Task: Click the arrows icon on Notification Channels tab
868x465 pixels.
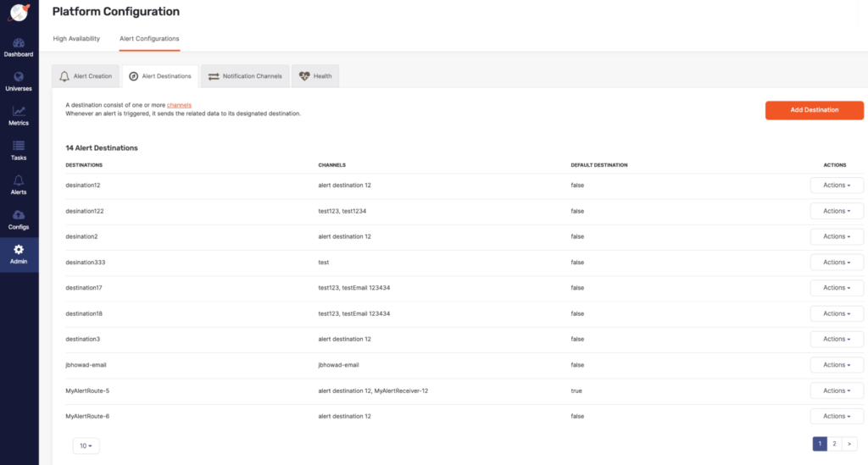Action: tap(214, 76)
